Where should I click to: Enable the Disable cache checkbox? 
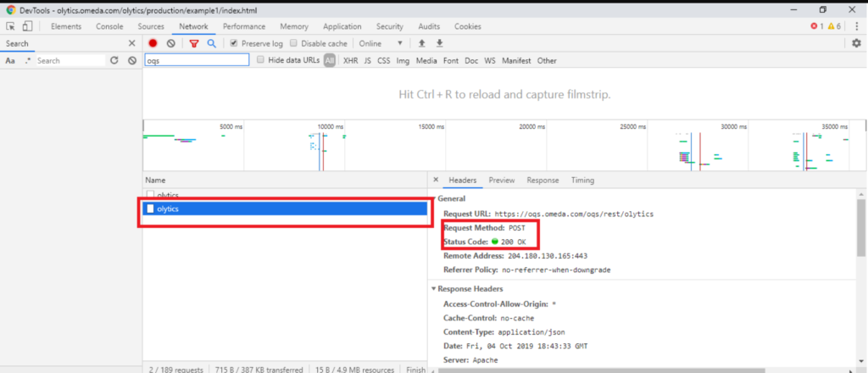294,43
